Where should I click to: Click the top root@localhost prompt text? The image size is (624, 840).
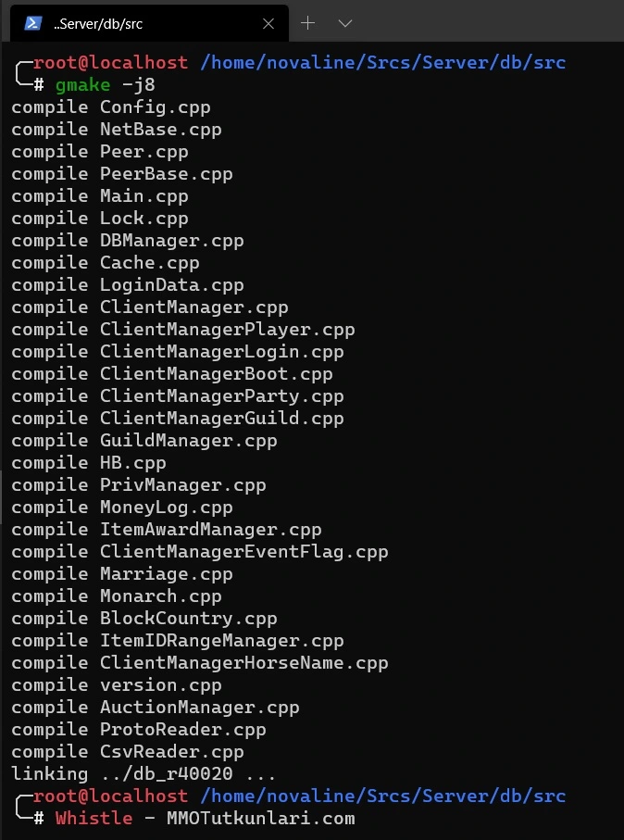click(110, 63)
